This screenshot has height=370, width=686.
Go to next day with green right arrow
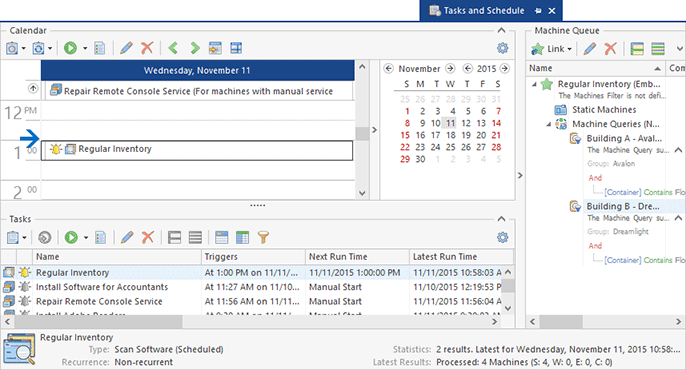click(x=195, y=48)
